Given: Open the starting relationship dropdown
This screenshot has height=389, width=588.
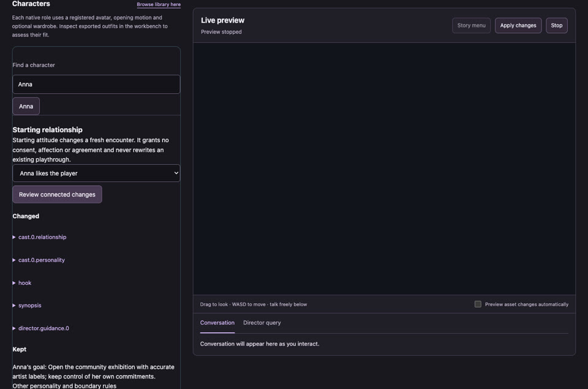Looking at the screenshot, I should (96, 173).
